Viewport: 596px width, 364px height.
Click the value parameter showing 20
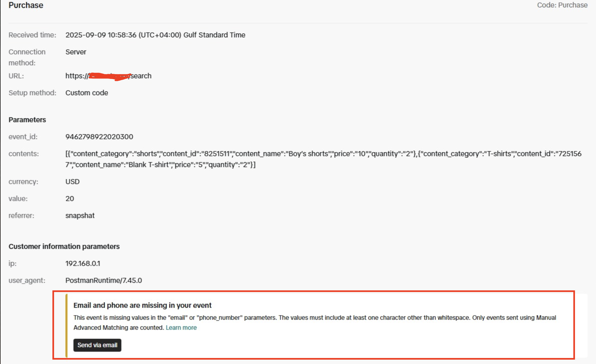click(70, 198)
